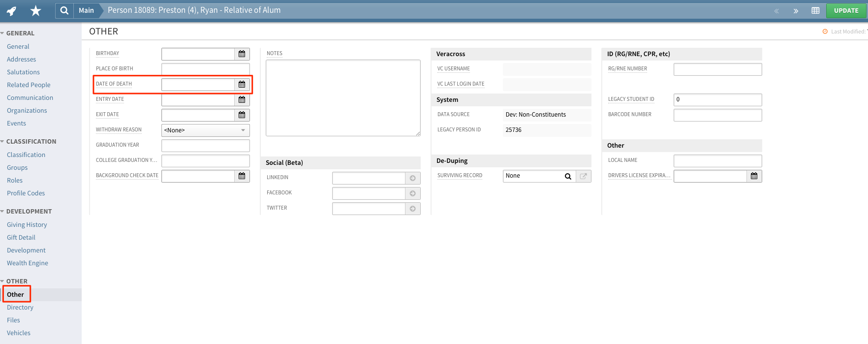The image size is (868, 344).
Task: Collapse the GENERAL sidebar section
Action: [2, 33]
